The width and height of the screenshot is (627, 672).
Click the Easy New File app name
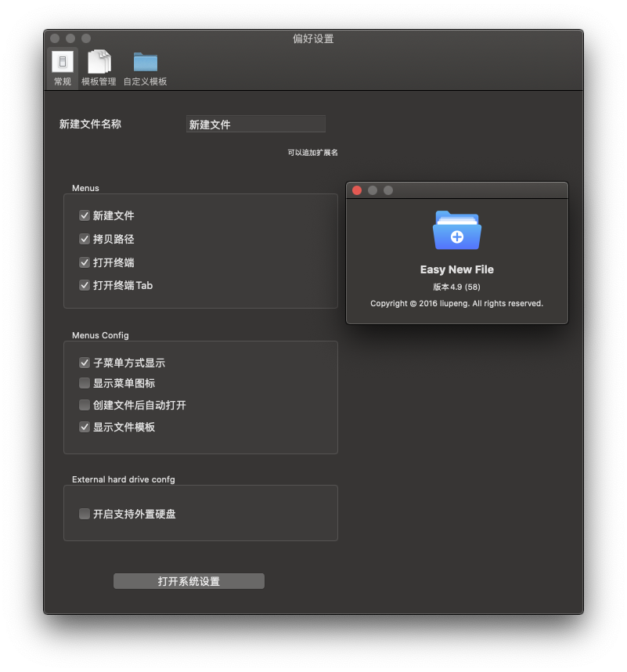click(457, 269)
